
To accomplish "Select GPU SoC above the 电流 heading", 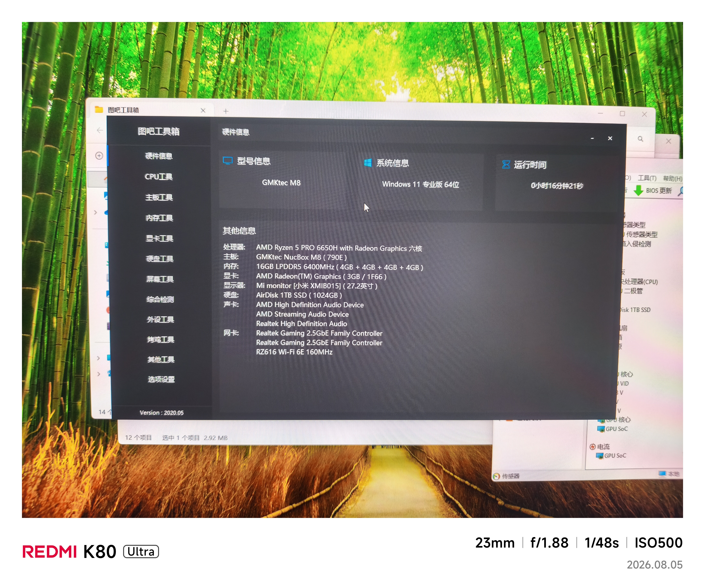I will pyautogui.click(x=612, y=429).
